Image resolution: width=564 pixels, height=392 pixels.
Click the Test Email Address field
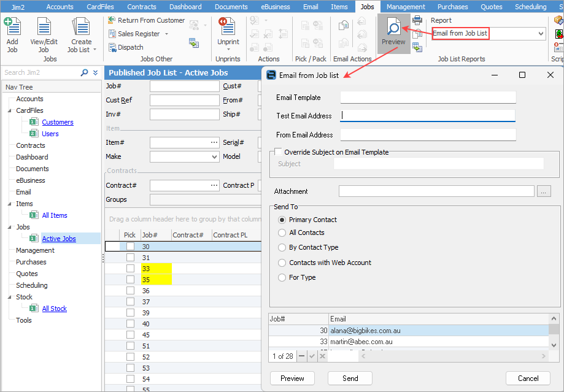(428, 115)
